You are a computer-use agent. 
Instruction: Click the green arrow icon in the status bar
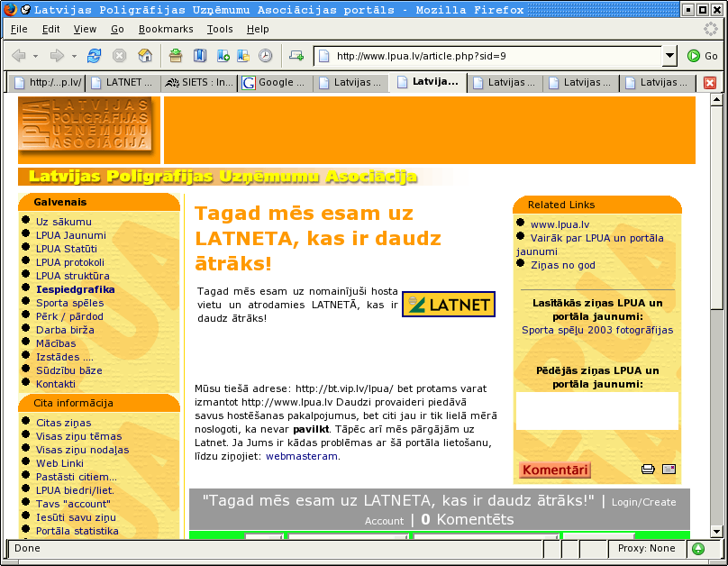pos(698,548)
